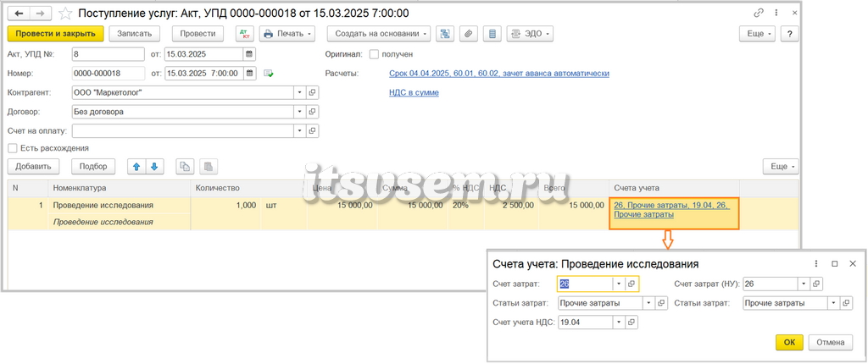The width and height of the screenshot is (868, 364).
Task: Confirm the dialog with OK
Action: coord(789,343)
